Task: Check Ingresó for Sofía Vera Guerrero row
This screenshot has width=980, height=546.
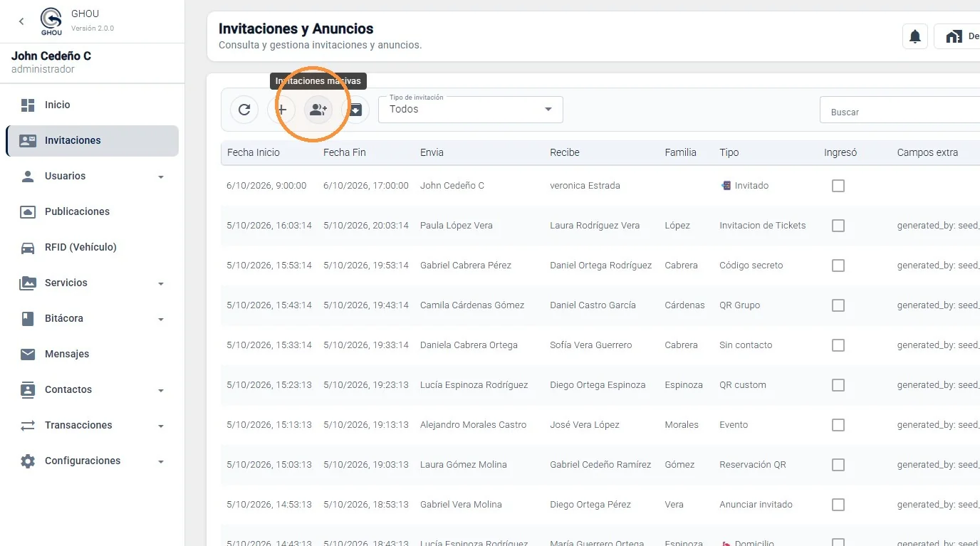Action: pyautogui.click(x=838, y=345)
